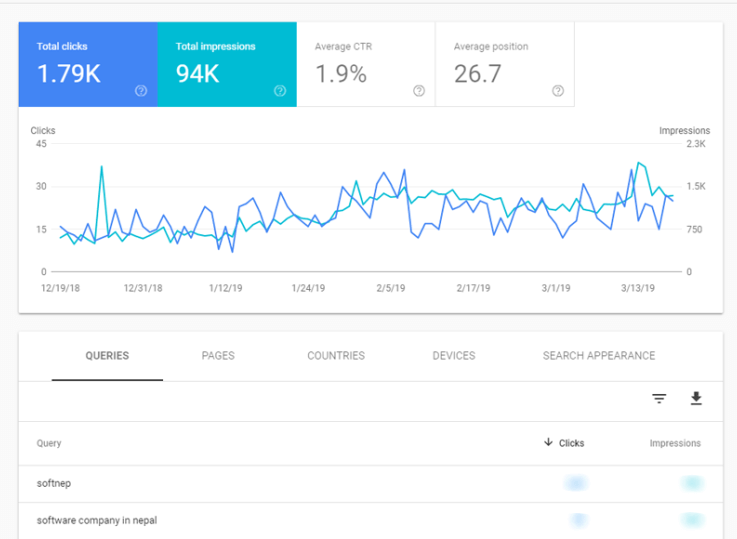Click help icon on Average CTR card
The height and width of the screenshot is (539, 737).
(418, 91)
